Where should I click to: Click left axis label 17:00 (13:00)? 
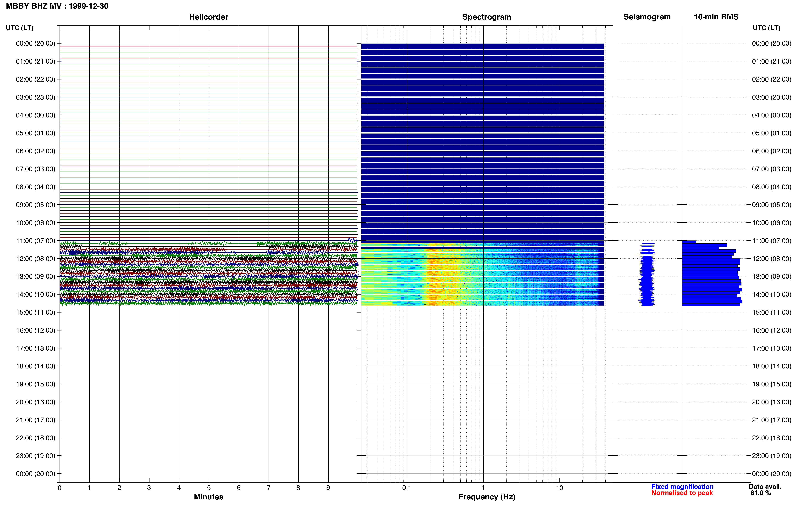click(x=36, y=348)
